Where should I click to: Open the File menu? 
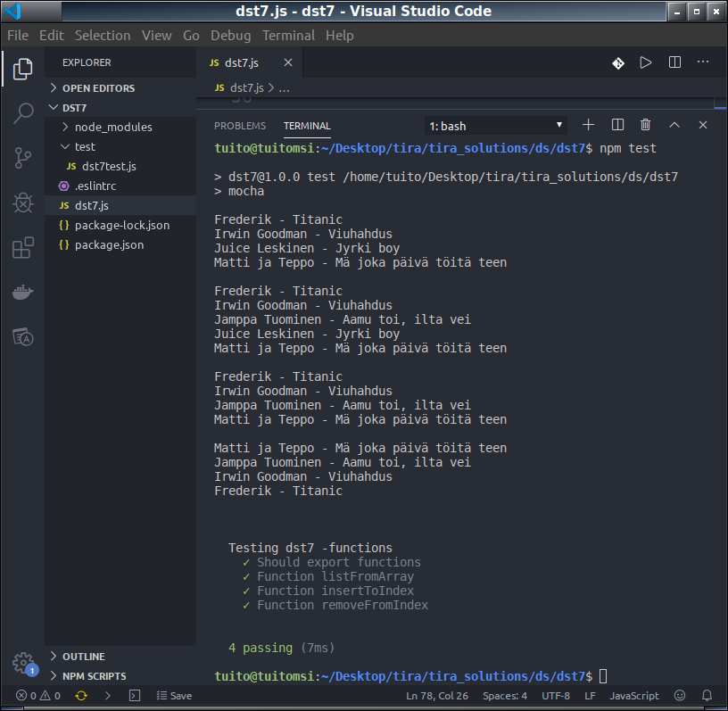[18, 36]
